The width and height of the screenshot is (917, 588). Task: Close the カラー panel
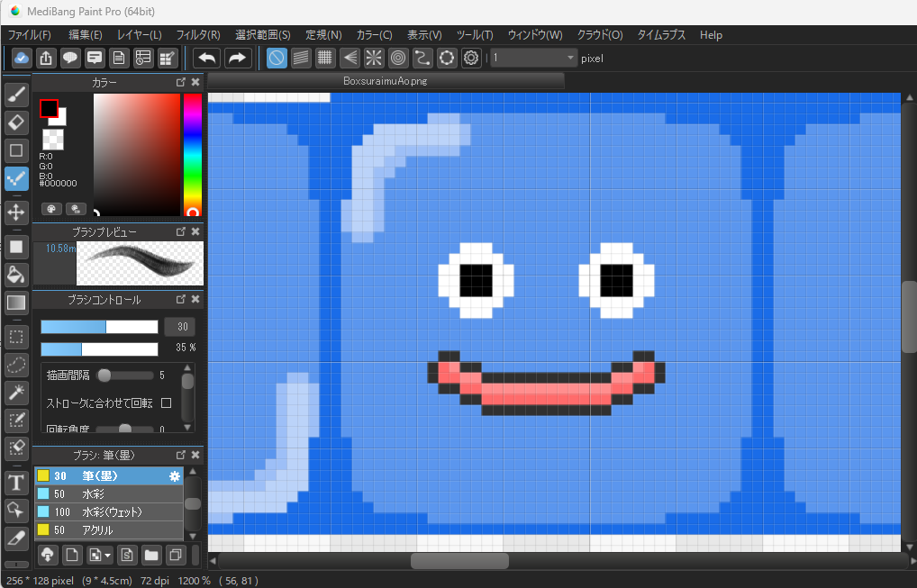[195, 83]
